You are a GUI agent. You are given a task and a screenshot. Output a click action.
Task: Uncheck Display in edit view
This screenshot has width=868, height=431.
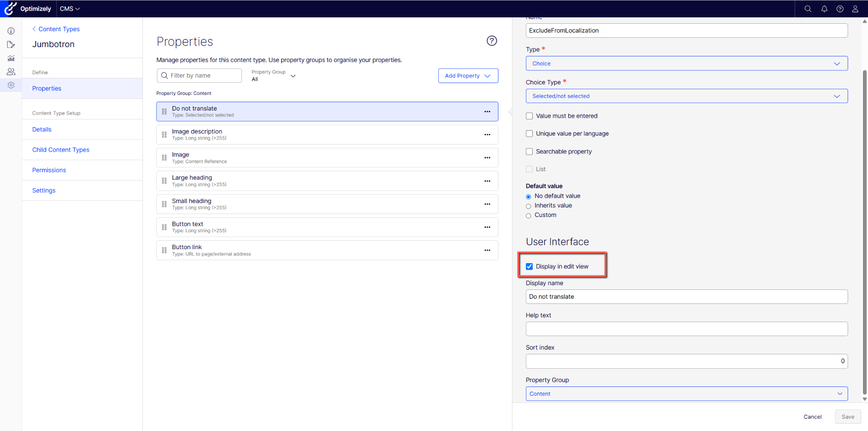tap(529, 267)
